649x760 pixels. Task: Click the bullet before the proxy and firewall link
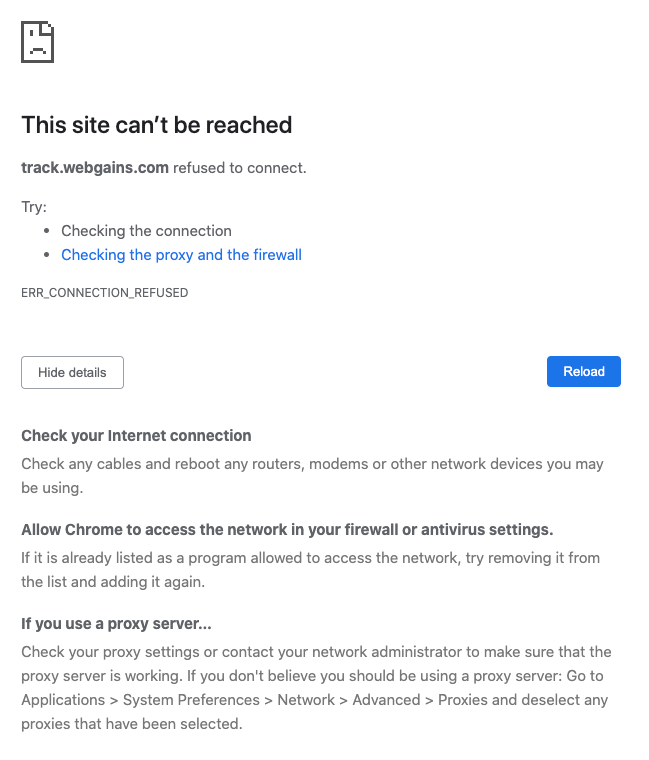pyautogui.click(x=47, y=254)
